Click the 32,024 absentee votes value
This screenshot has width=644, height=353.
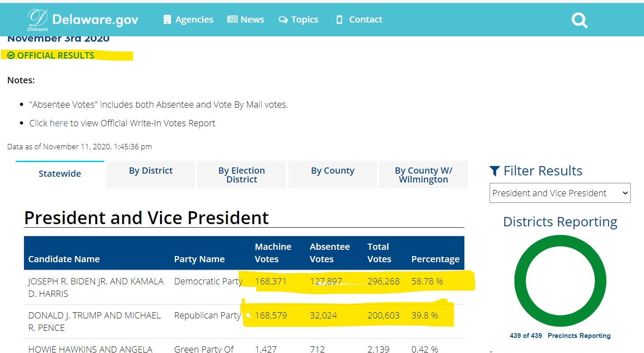pos(323,315)
